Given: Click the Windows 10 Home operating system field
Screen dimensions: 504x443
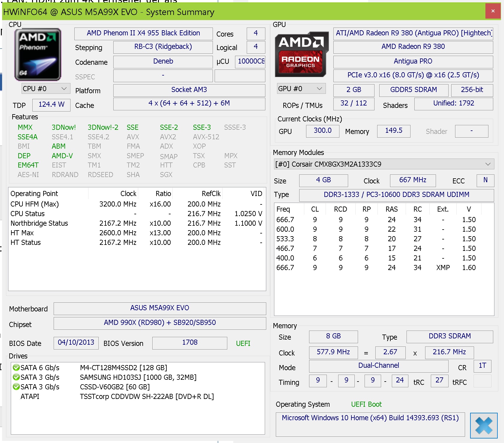Looking at the screenshot, I should click(370, 424).
